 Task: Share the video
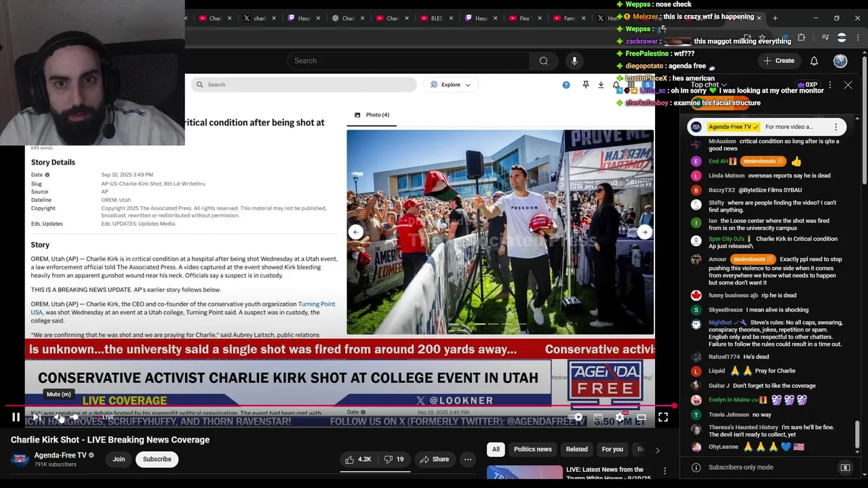[x=434, y=459]
